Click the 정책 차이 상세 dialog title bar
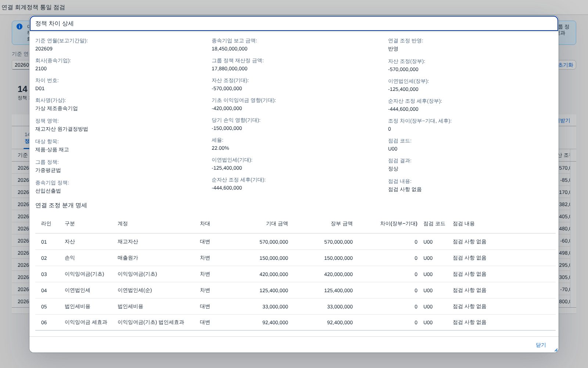 click(294, 24)
